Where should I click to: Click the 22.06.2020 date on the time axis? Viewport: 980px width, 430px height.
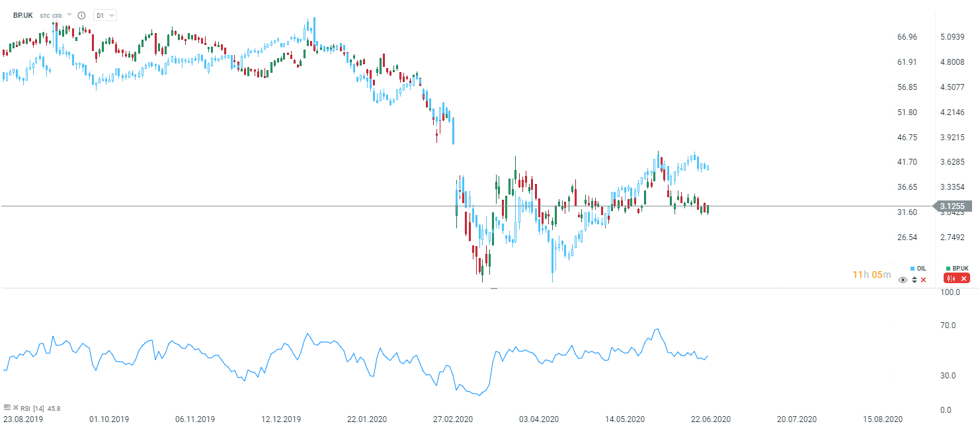(712, 419)
